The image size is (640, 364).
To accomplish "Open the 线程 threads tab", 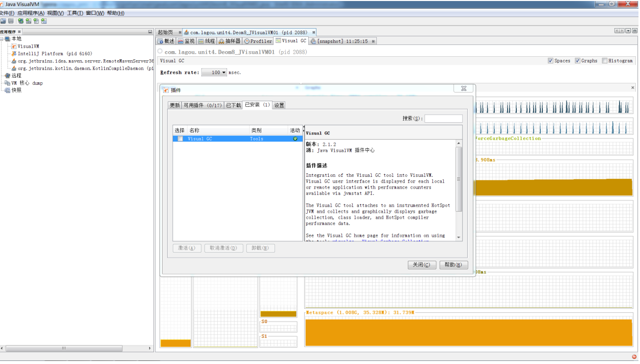I will click(207, 41).
